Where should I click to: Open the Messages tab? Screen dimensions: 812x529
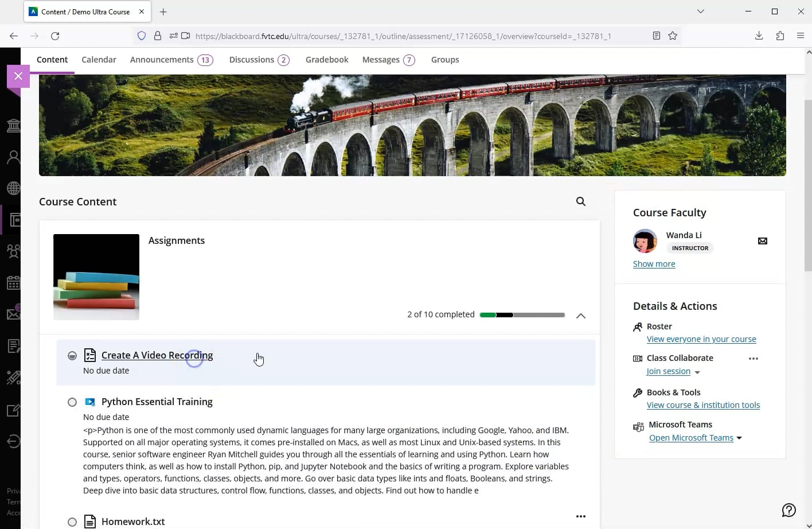point(389,60)
